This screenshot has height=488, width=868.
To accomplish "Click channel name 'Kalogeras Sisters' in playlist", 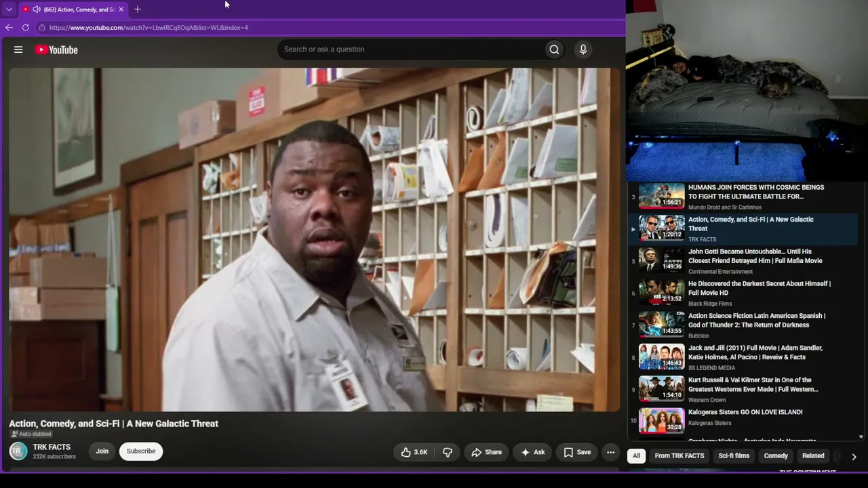I will [710, 424].
